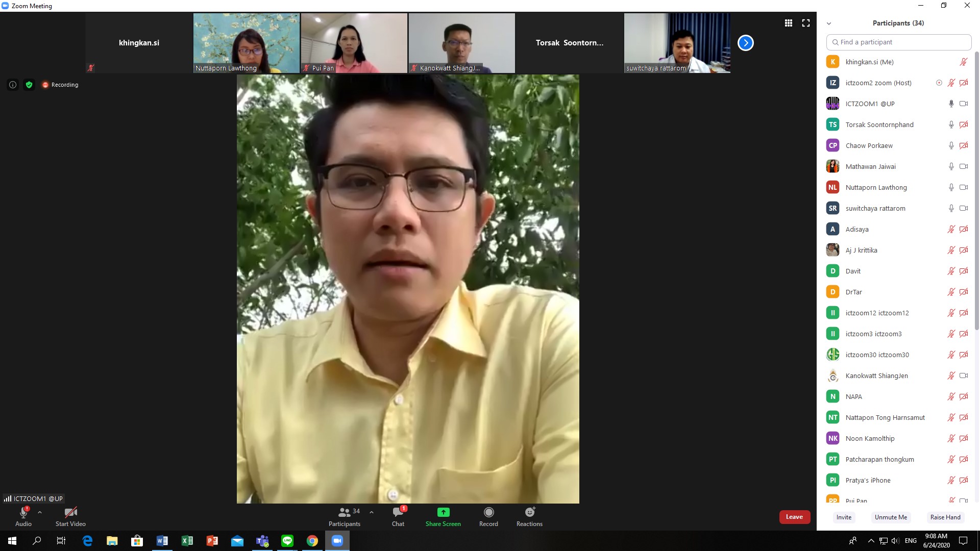
Task: Click Raise Hand button
Action: (945, 517)
